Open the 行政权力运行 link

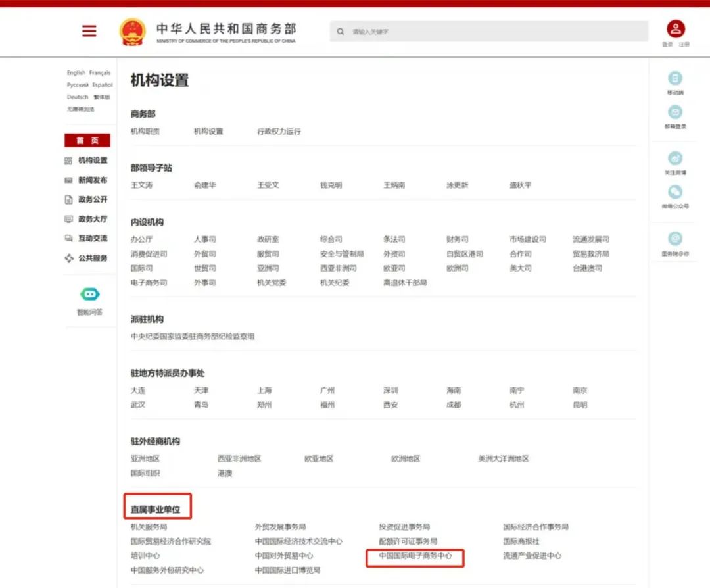point(279,132)
